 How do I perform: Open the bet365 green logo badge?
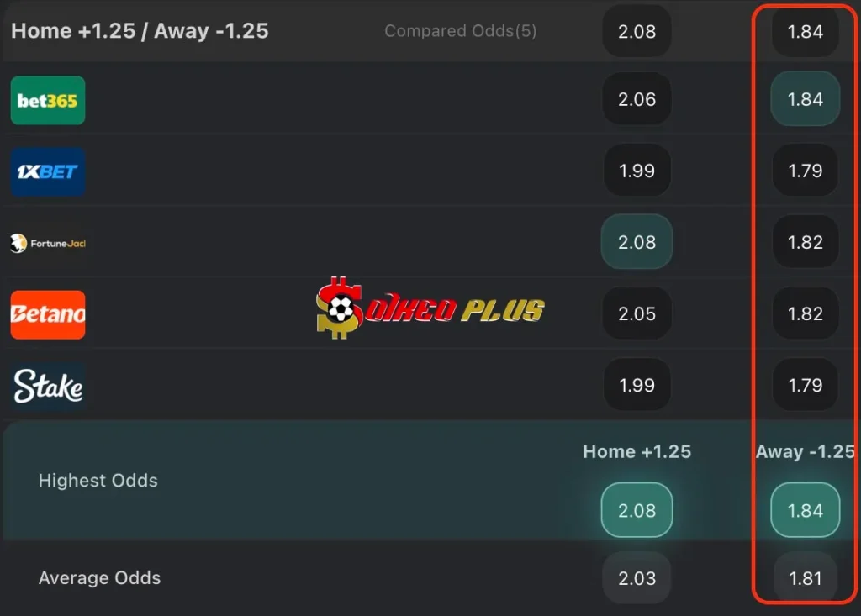(x=48, y=99)
